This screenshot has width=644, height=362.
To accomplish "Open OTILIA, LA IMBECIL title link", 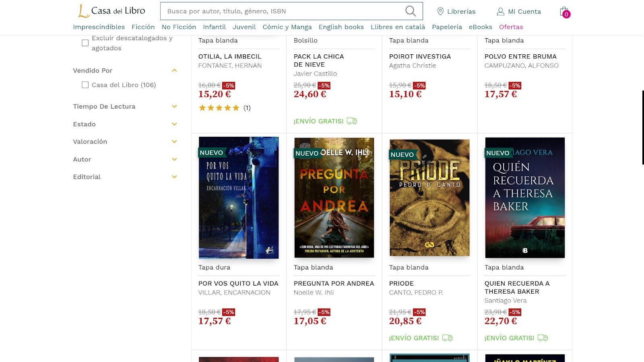I will pos(230,57).
